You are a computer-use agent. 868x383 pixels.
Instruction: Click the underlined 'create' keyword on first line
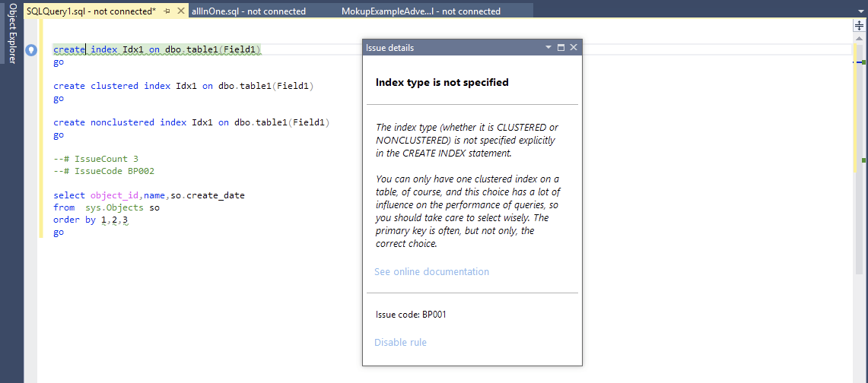68,49
